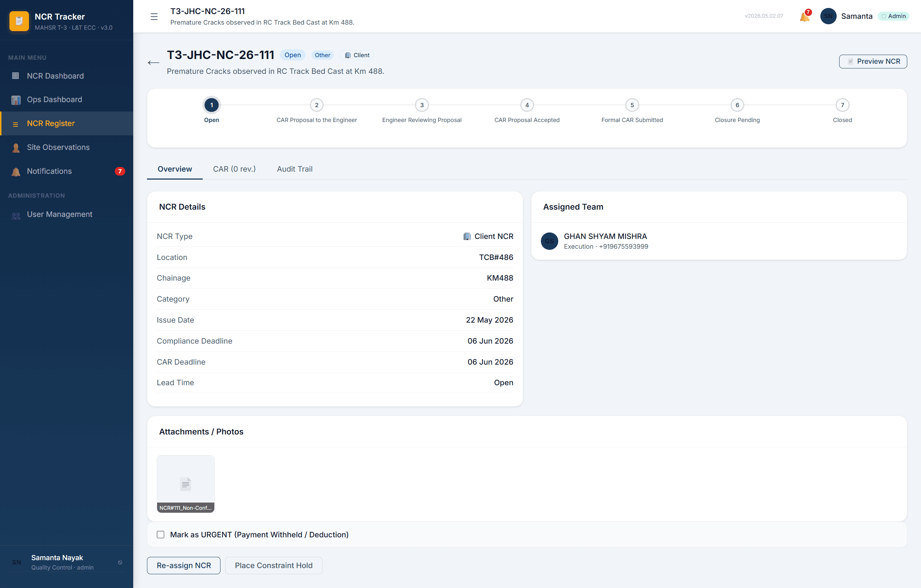This screenshot has height=588, width=921.
Task: Switch to the Audit Trail tab
Action: coord(294,169)
